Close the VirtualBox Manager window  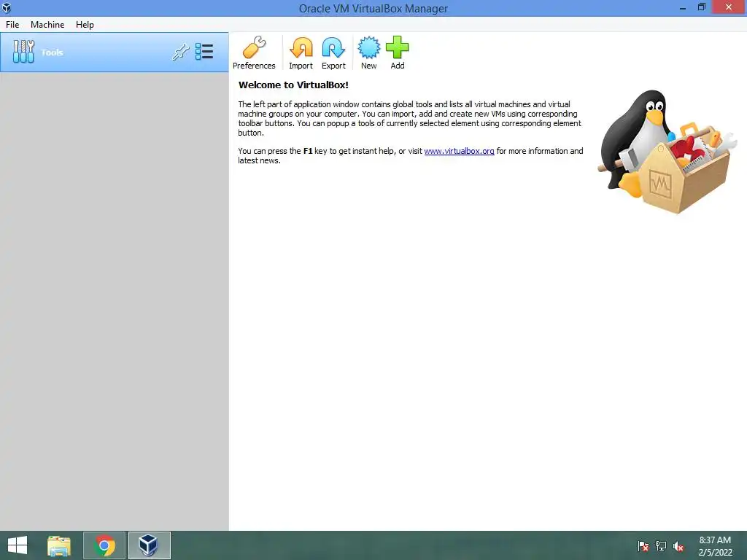tap(729, 7)
